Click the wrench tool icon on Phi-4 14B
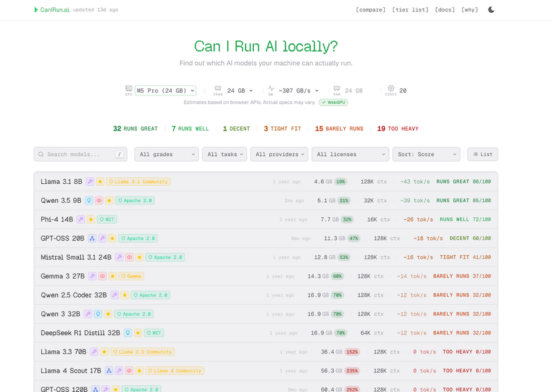 [81, 220]
